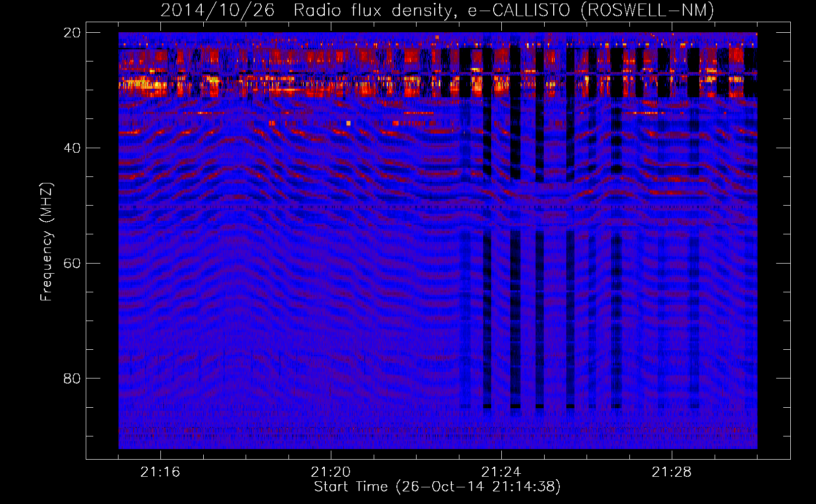Click the '21:16' time tick label
This screenshot has width=816, height=504.
coord(160,472)
